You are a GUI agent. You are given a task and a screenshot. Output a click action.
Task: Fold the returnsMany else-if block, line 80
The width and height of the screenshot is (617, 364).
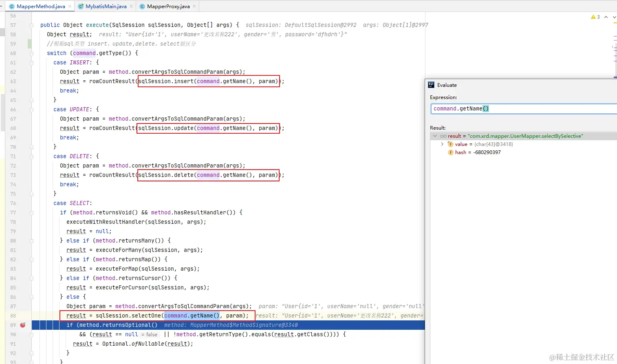31,240
